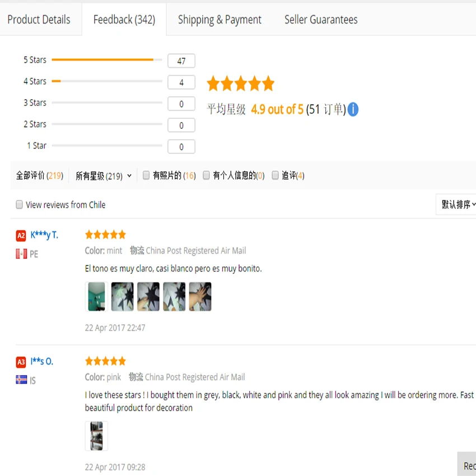Open the Shipping & Payment tab

coord(220,20)
